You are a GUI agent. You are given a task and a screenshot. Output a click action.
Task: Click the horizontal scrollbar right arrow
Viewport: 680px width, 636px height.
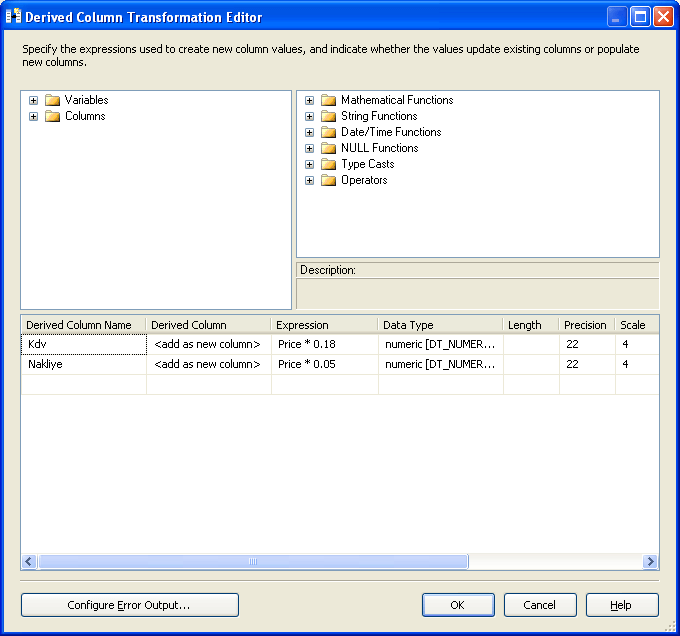(651, 562)
